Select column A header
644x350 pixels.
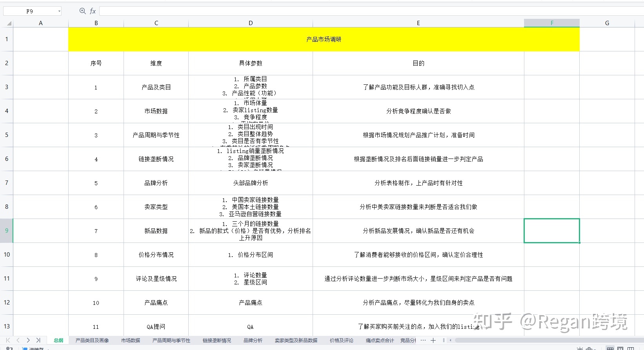click(41, 23)
